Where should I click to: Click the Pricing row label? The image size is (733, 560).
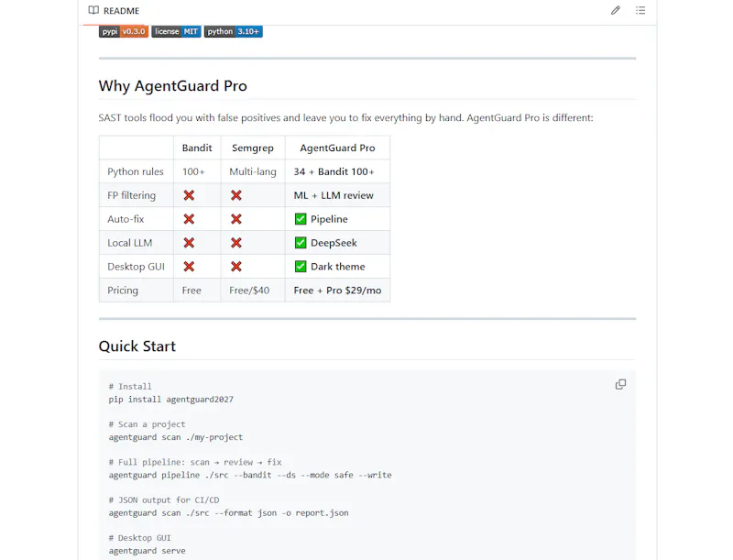123,291
